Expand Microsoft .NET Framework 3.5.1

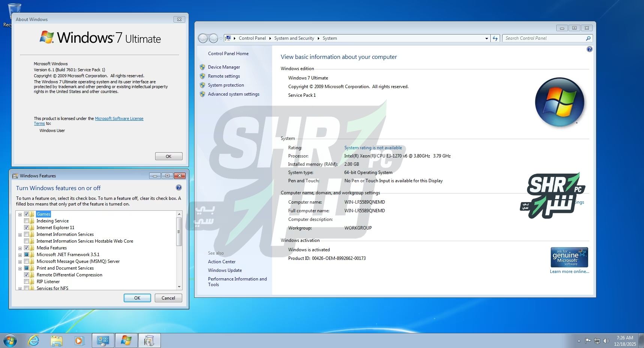tap(20, 254)
